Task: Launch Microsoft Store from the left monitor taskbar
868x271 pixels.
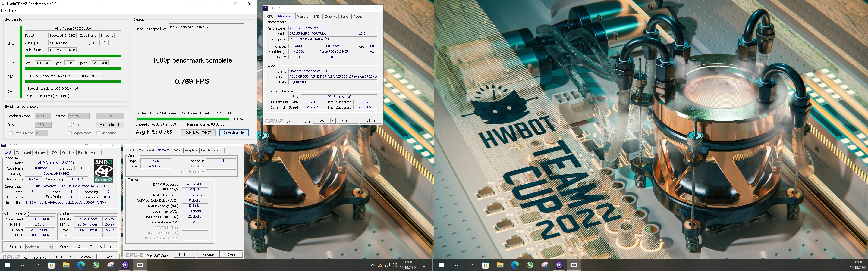Action: tap(51, 265)
